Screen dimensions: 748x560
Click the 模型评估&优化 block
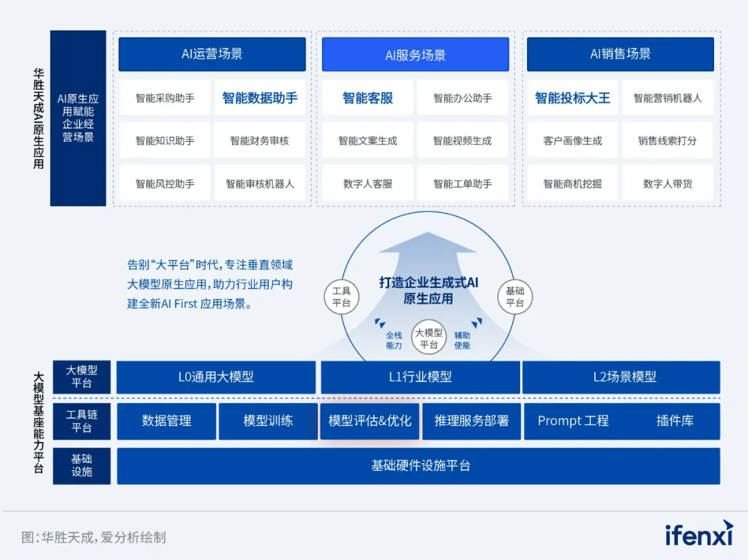370,421
